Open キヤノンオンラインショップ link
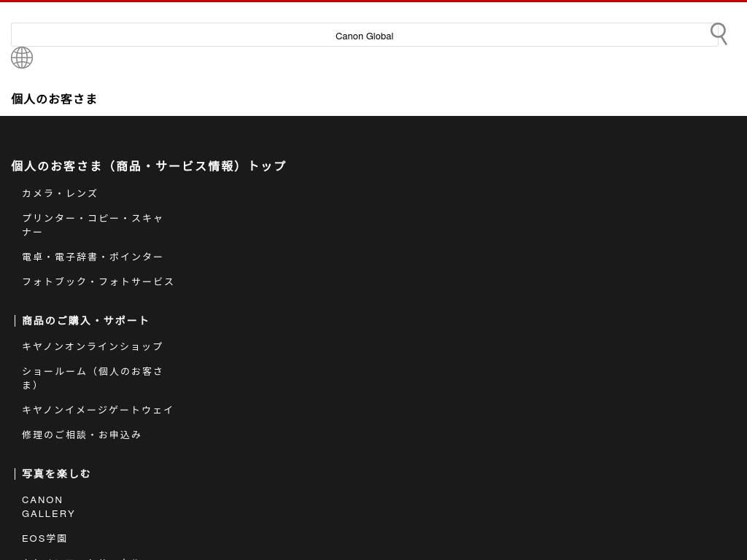 click(x=93, y=346)
